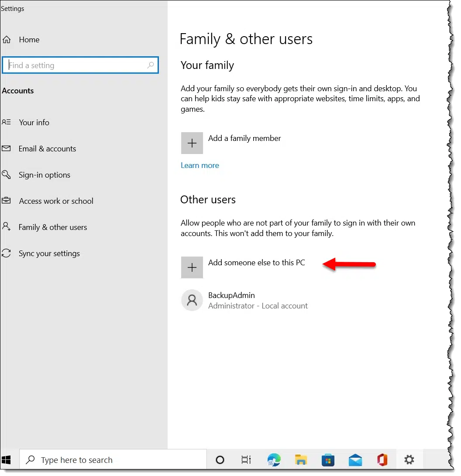461x476 pixels.
Task: Click plus icon for Add someone else to this PC
Action: pos(192,267)
